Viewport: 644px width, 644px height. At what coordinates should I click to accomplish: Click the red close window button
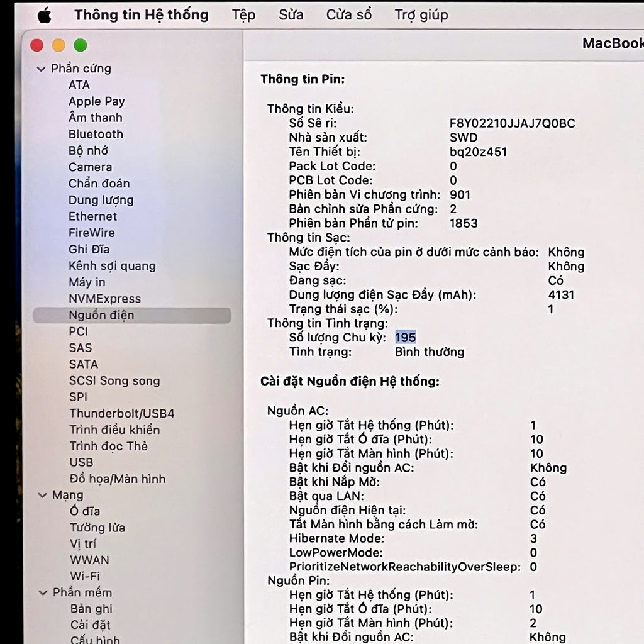(x=37, y=45)
